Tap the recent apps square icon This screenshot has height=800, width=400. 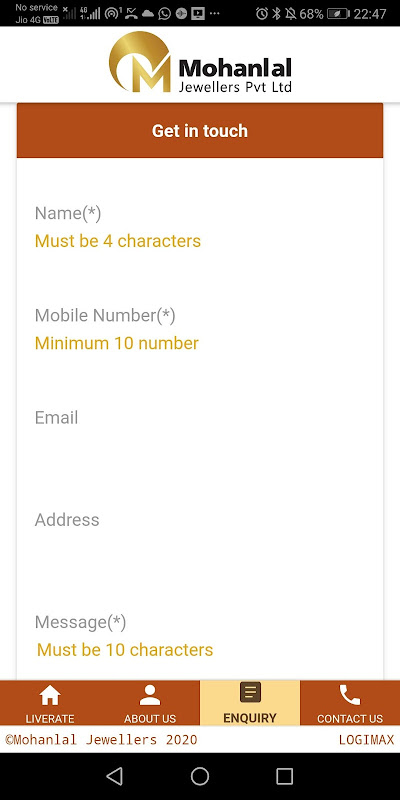click(x=284, y=776)
